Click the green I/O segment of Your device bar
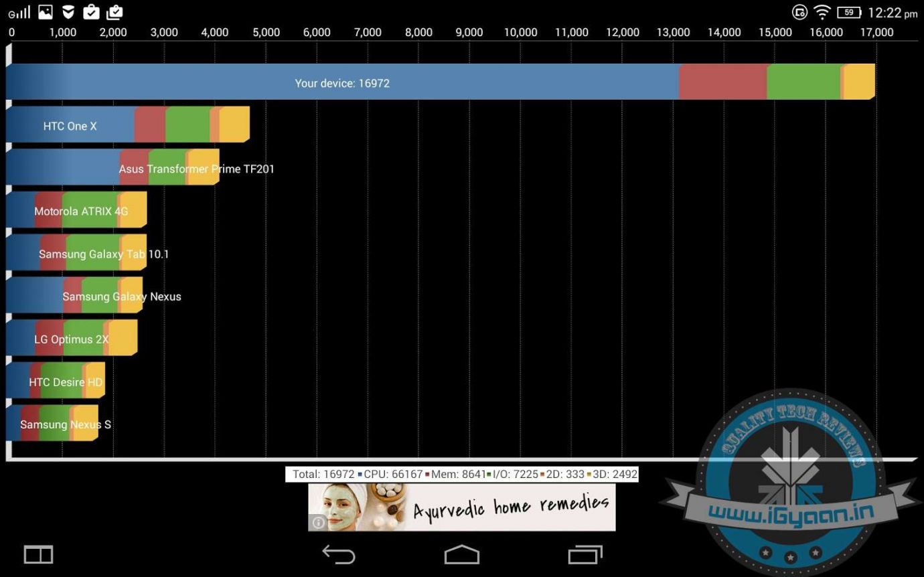Viewport: 924px width, 577px height. (x=803, y=82)
